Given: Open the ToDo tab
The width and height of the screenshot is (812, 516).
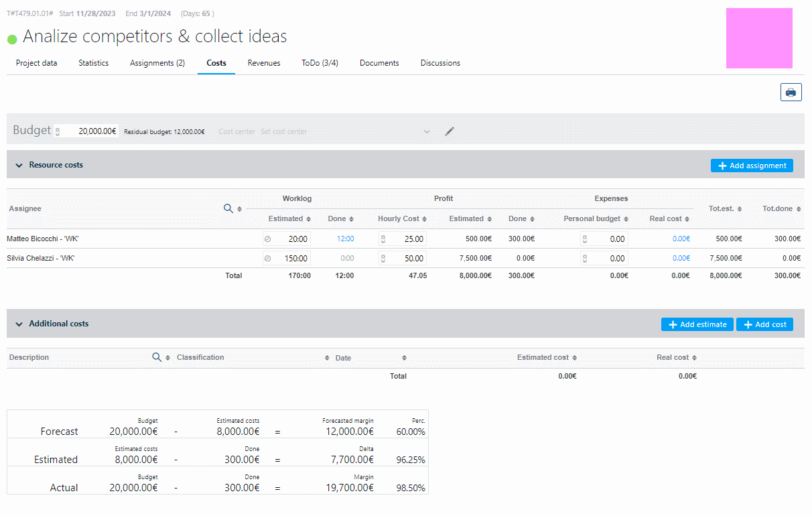Looking at the screenshot, I should coord(320,62).
